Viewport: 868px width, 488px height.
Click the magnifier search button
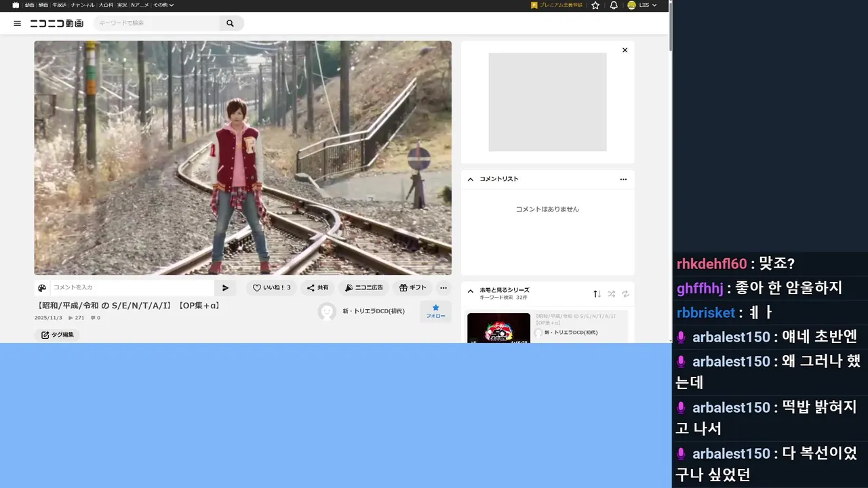coord(231,23)
